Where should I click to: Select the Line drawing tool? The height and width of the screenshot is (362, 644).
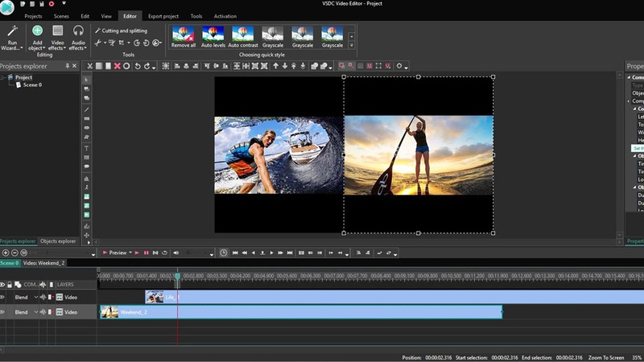pyautogui.click(x=87, y=109)
